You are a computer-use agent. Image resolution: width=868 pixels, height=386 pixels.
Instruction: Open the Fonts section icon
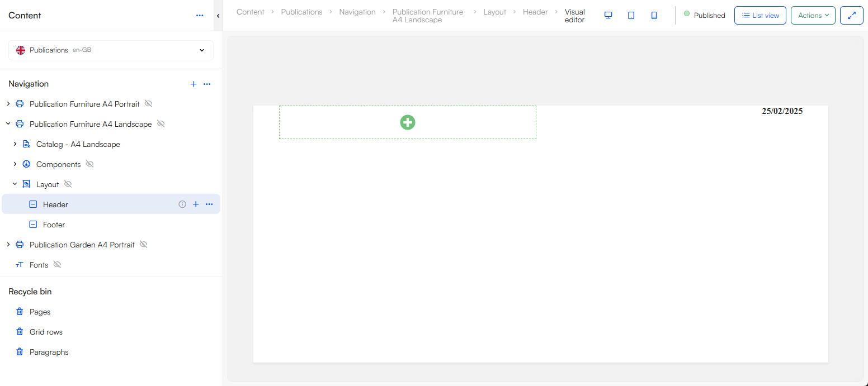pos(18,264)
